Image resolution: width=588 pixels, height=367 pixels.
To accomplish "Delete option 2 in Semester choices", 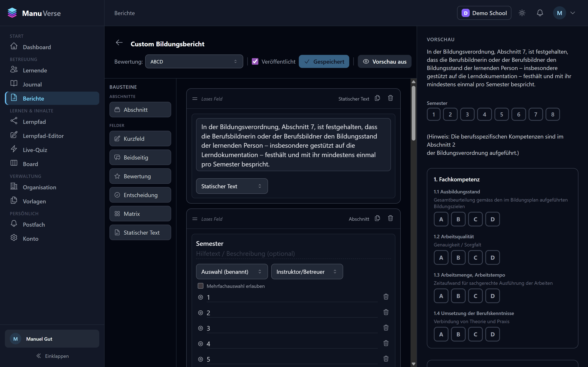I will (386, 312).
